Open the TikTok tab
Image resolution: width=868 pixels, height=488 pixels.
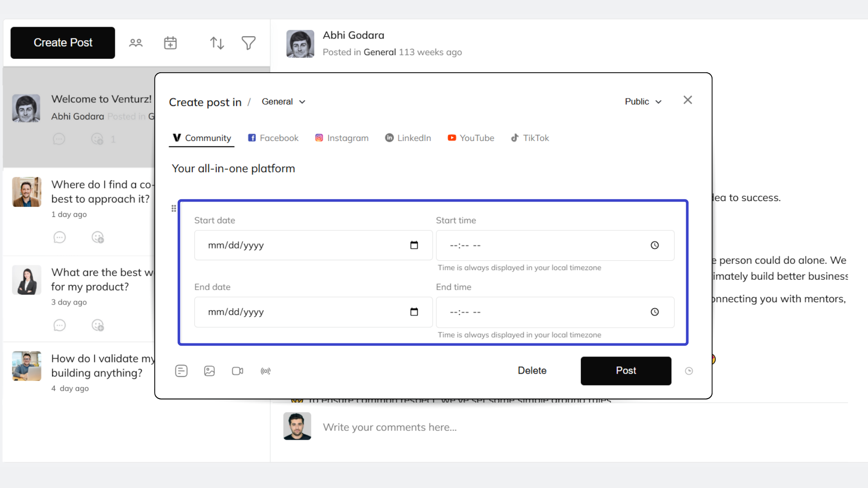[530, 138]
